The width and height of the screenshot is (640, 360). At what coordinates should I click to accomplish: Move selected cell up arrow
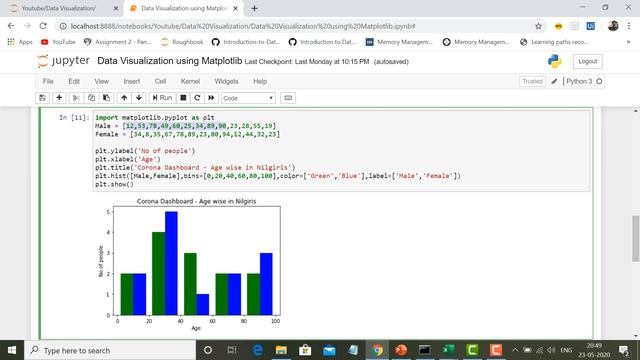click(x=124, y=98)
